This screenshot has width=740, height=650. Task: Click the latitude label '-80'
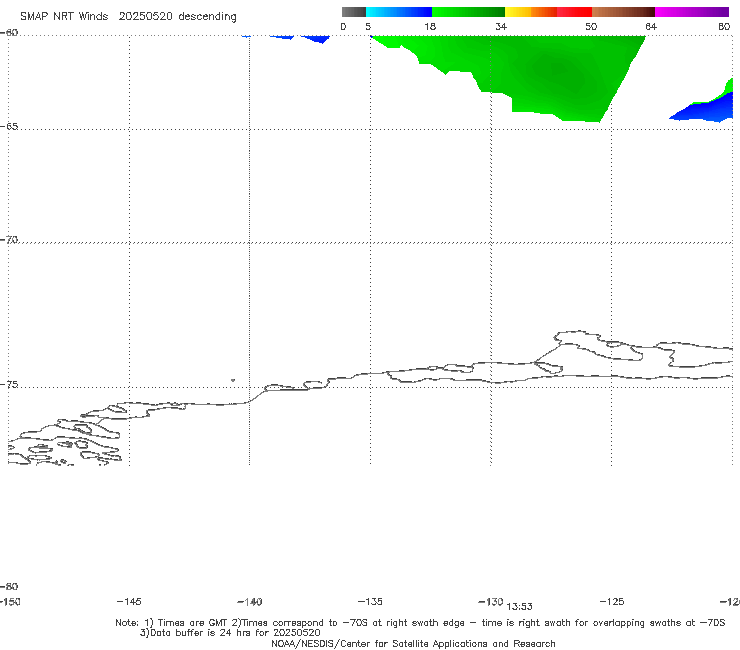(9, 587)
